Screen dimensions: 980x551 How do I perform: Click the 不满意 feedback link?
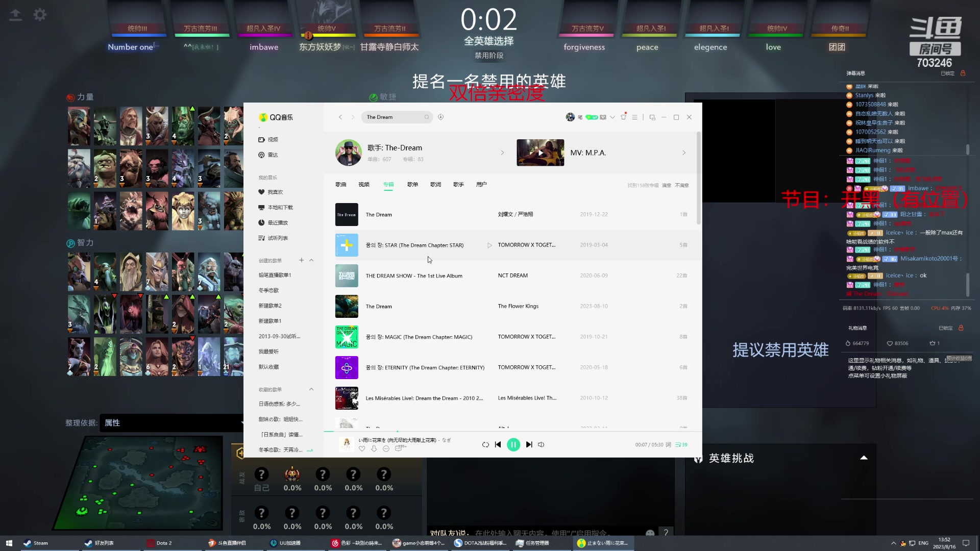[682, 185]
